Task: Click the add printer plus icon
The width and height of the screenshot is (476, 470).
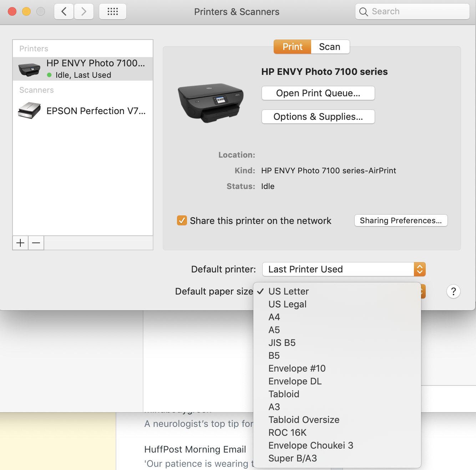Action: click(x=20, y=243)
